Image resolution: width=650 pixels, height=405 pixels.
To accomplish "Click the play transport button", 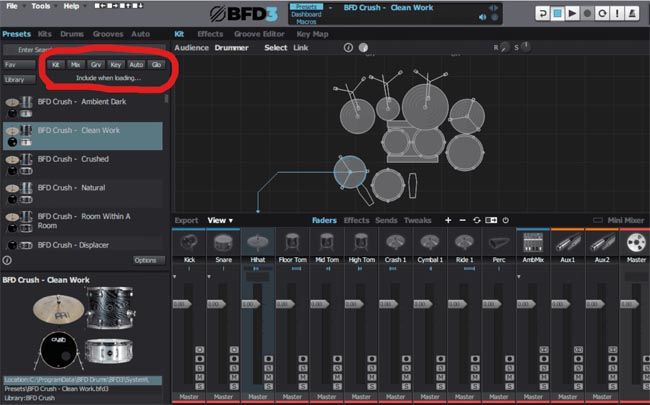I will [572, 14].
